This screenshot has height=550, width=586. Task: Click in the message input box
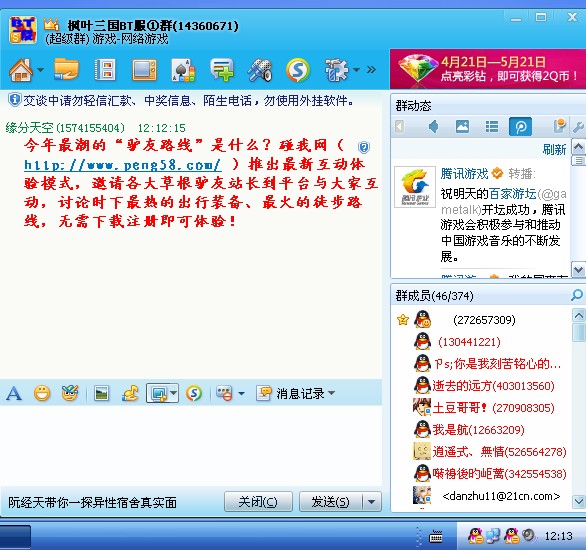point(191,445)
